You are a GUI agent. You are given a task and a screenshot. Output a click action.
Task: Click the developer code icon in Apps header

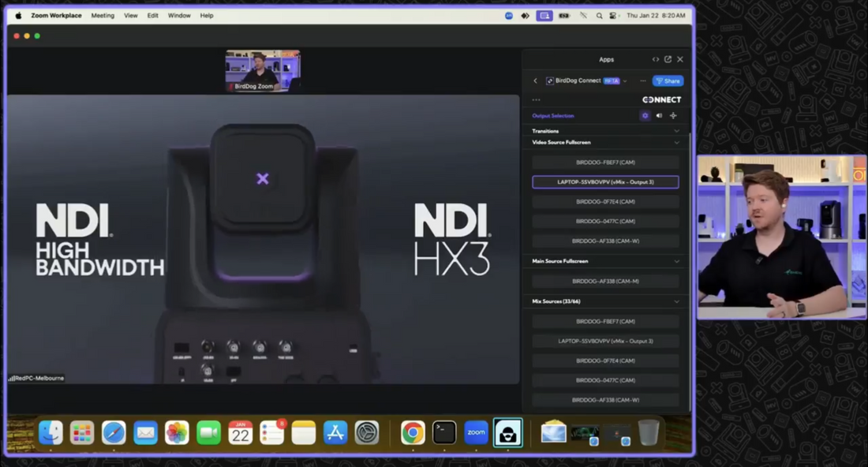click(656, 60)
